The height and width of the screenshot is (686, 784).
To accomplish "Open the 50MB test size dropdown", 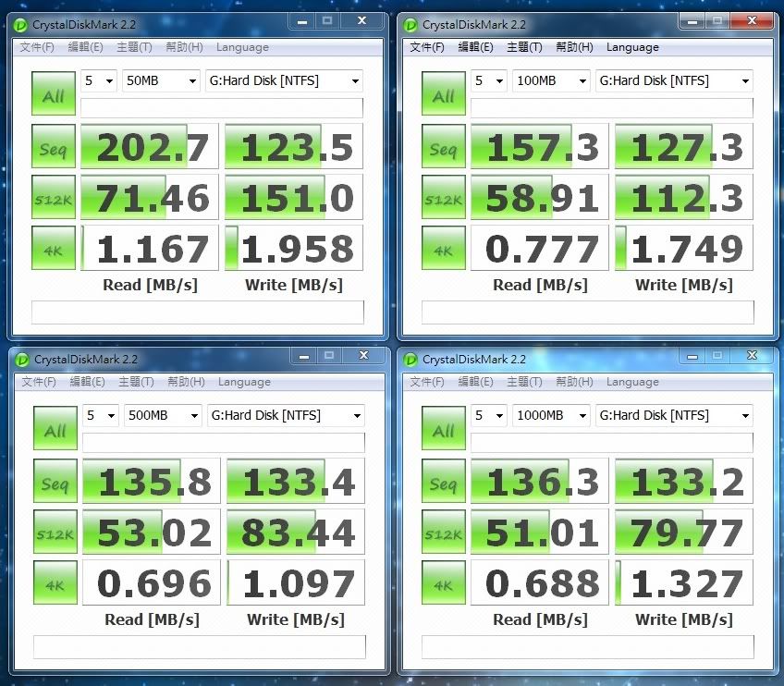I will 161,80.
